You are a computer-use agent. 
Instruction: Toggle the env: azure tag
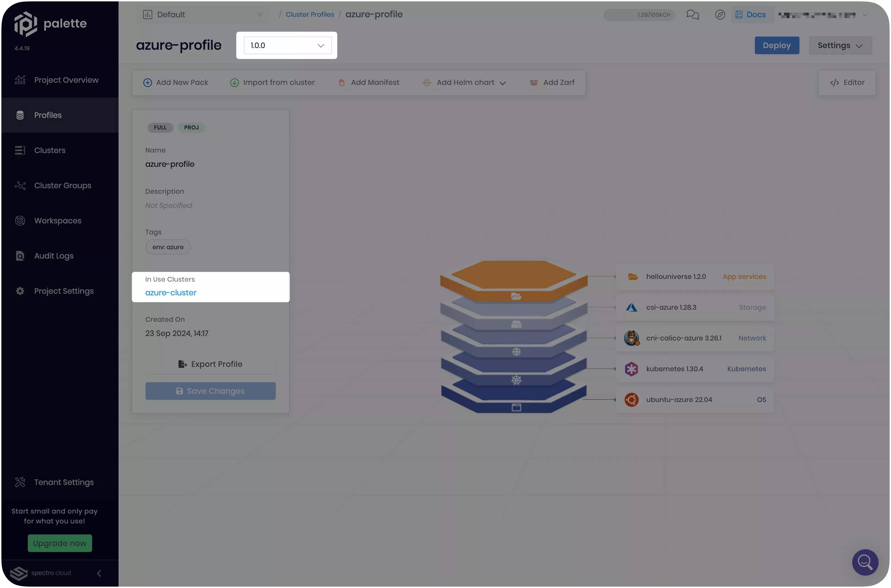(167, 247)
